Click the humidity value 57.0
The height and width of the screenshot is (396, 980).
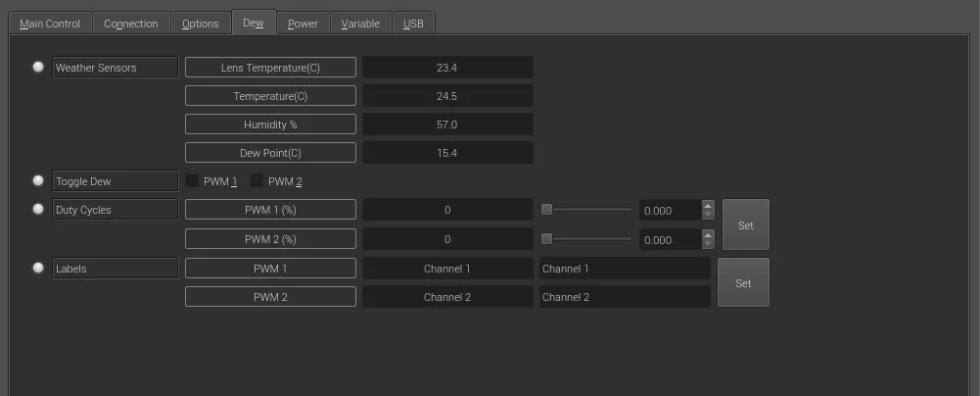tap(447, 124)
